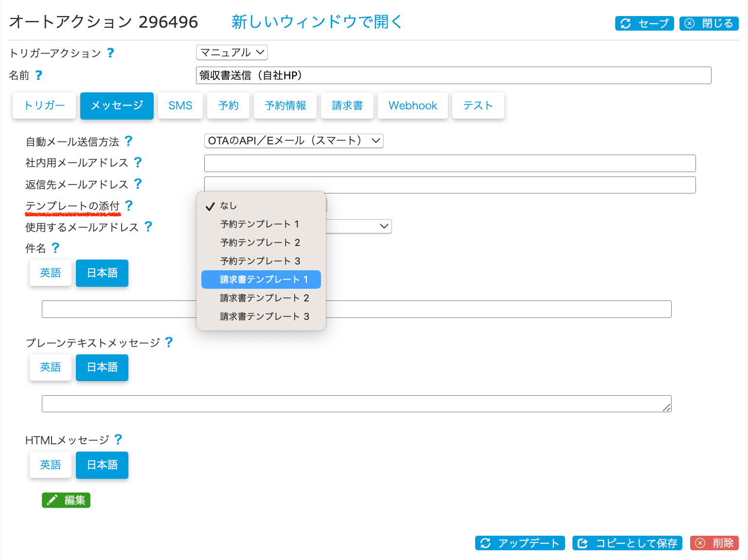The width and height of the screenshot is (748, 560).
Task: Show help for 社内用メールアドレス
Action: (138, 162)
